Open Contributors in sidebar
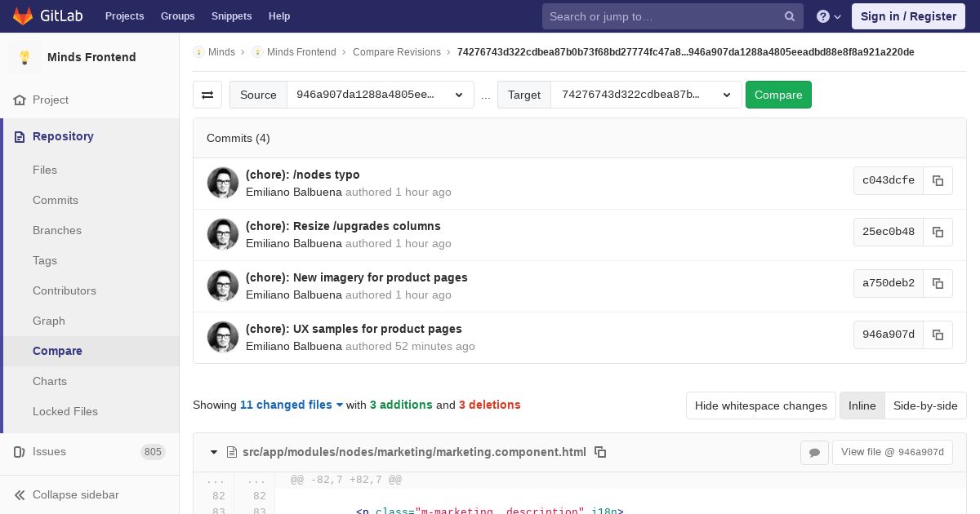The width and height of the screenshot is (980, 514). [65, 290]
